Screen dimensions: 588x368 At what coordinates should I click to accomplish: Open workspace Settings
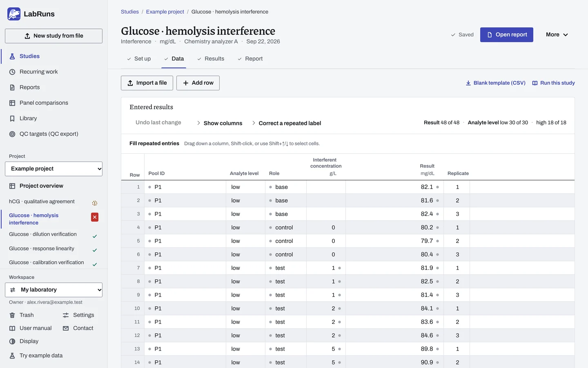tap(78, 315)
